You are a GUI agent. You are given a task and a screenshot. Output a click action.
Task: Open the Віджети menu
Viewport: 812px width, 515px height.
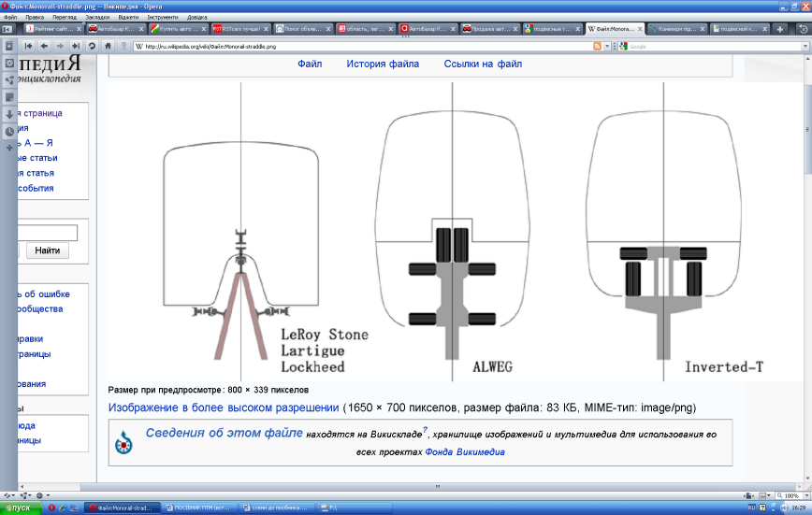(128, 17)
